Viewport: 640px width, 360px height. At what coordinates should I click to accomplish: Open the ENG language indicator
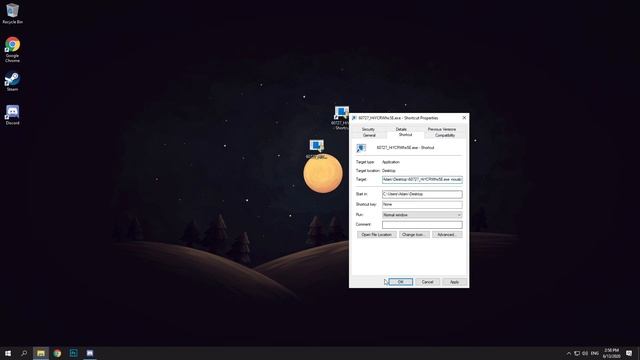[x=595, y=353]
